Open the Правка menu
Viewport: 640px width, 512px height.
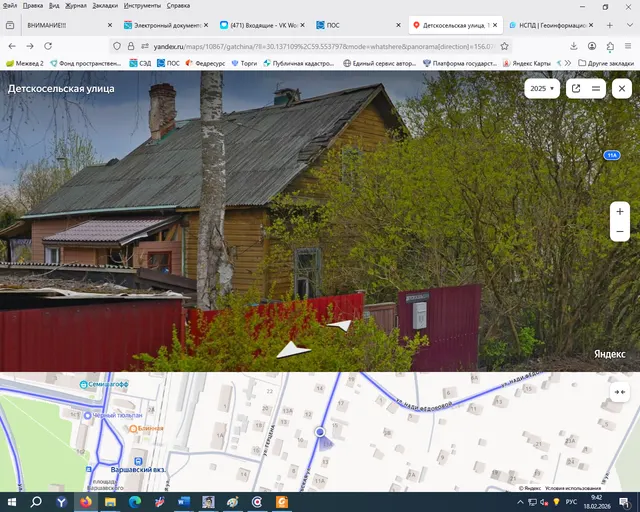(33, 6)
